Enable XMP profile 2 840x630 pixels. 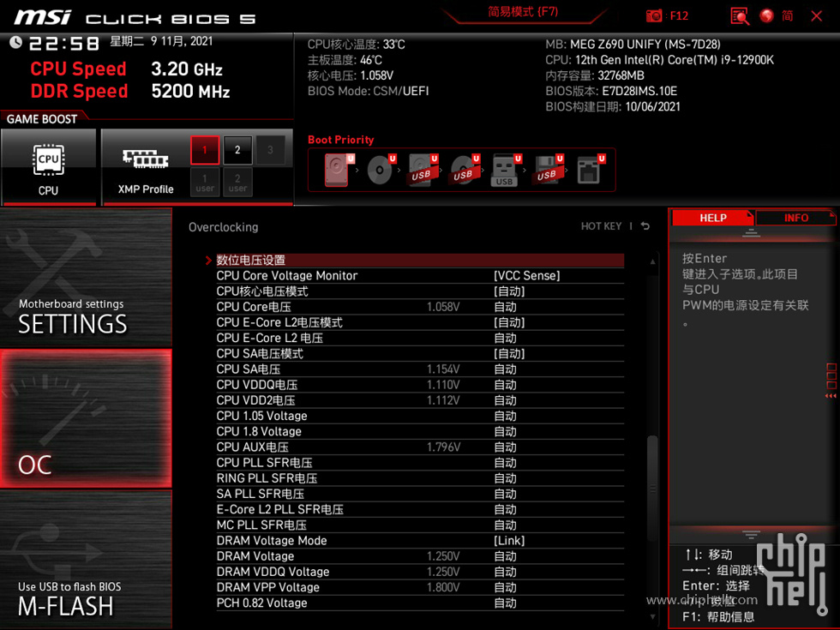(x=237, y=150)
